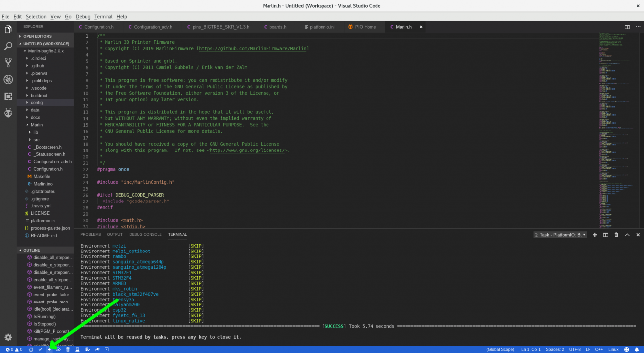Close the terminal panel

click(638, 235)
